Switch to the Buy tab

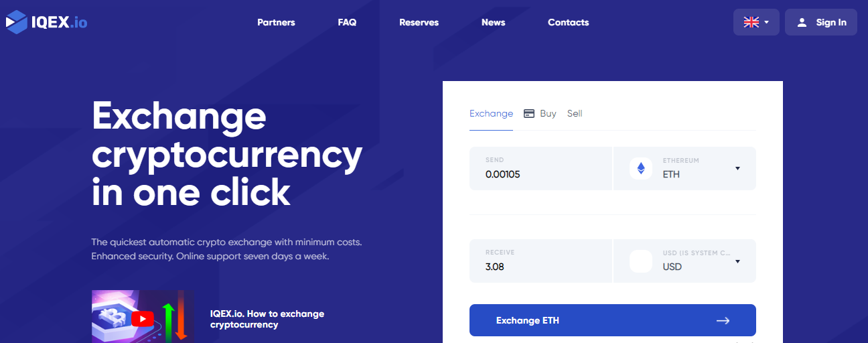[548, 113]
